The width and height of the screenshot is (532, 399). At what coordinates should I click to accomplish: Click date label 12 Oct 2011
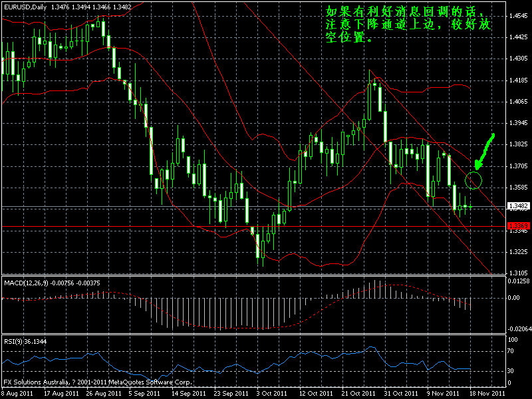coord(316,394)
